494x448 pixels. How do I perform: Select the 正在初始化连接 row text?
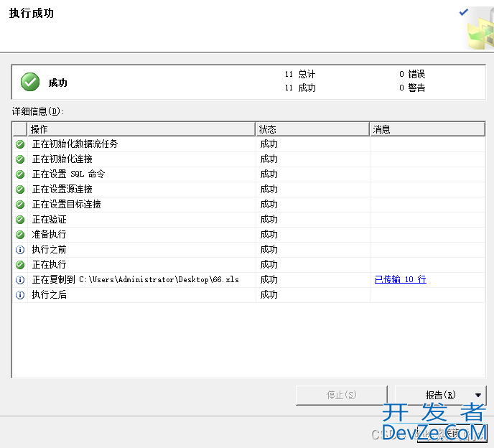pyautogui.click(x=62, y=159)
